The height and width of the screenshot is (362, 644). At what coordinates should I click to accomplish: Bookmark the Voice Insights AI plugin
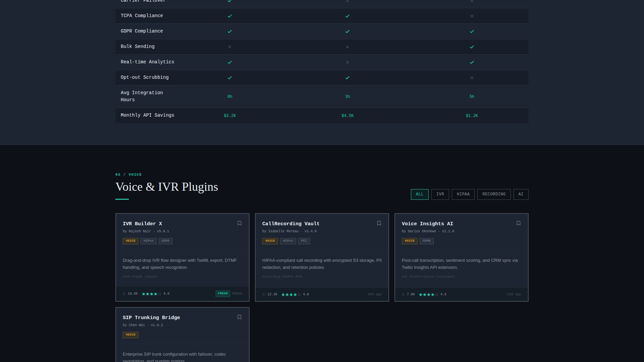(519, 224)
